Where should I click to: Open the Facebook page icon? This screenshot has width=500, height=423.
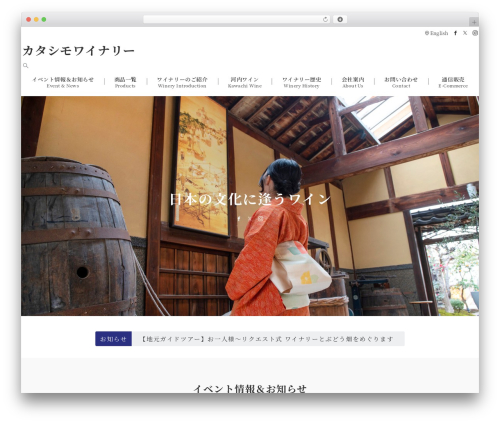(455, 33)
